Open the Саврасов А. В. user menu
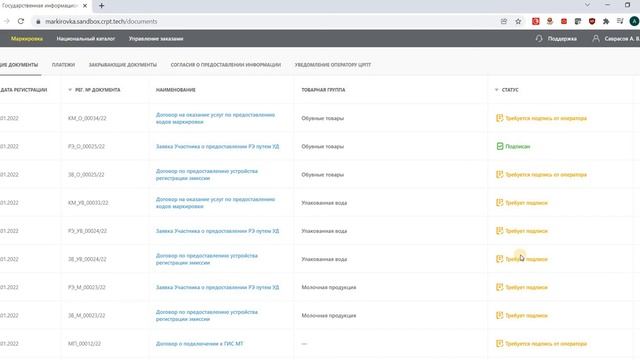 [622, 38]
